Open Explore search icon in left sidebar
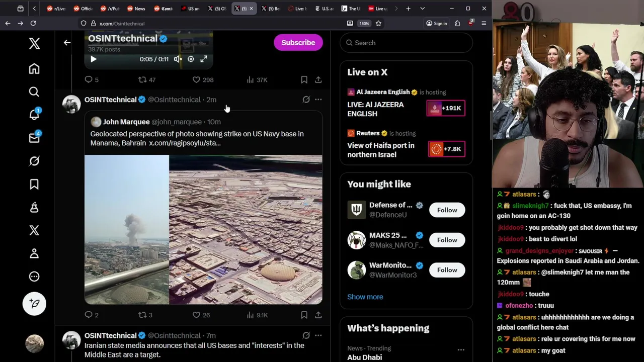The width and height of the screenshot is (644, 362). [34, 92]
